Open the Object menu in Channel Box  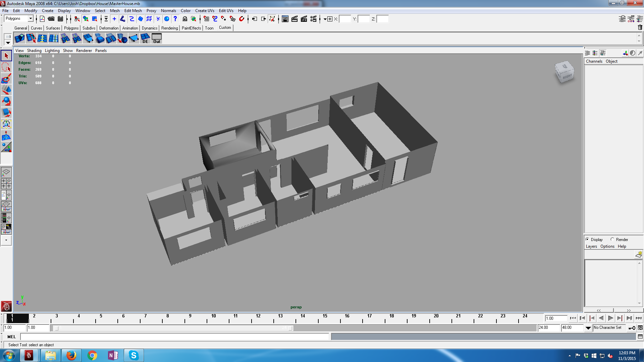click(611, 61)
